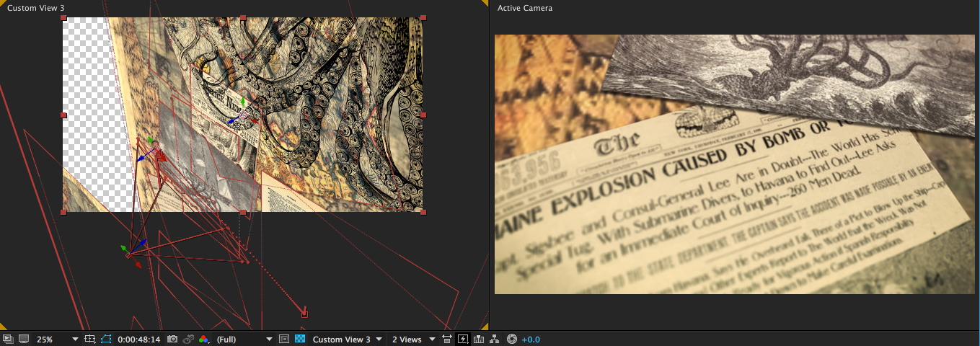Click the monitor preview icon in bottom bar
This screenshot has height=346, width=980.
click(24, 339)
